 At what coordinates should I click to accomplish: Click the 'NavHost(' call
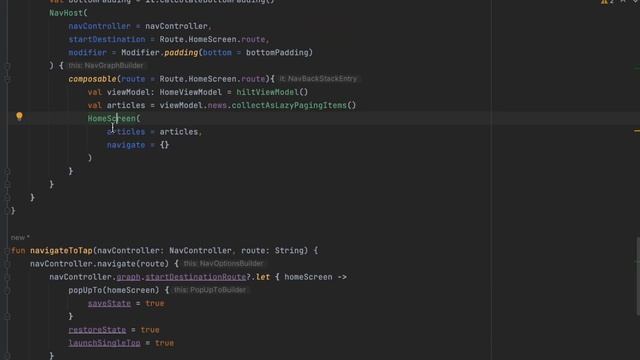68,13
